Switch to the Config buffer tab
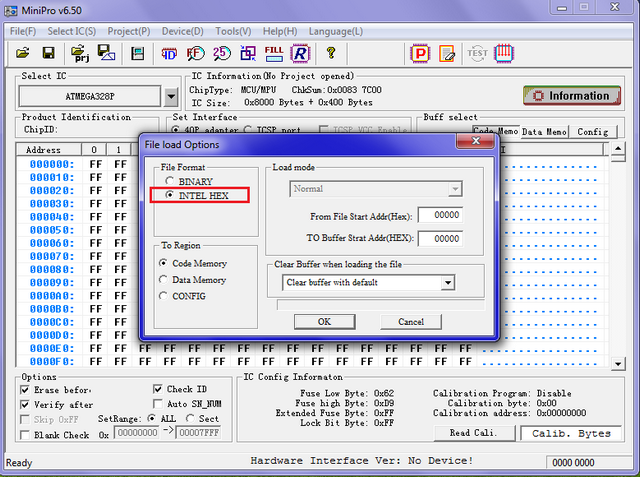The width and height of the screenshot is (640, 477). click(593, 132)
